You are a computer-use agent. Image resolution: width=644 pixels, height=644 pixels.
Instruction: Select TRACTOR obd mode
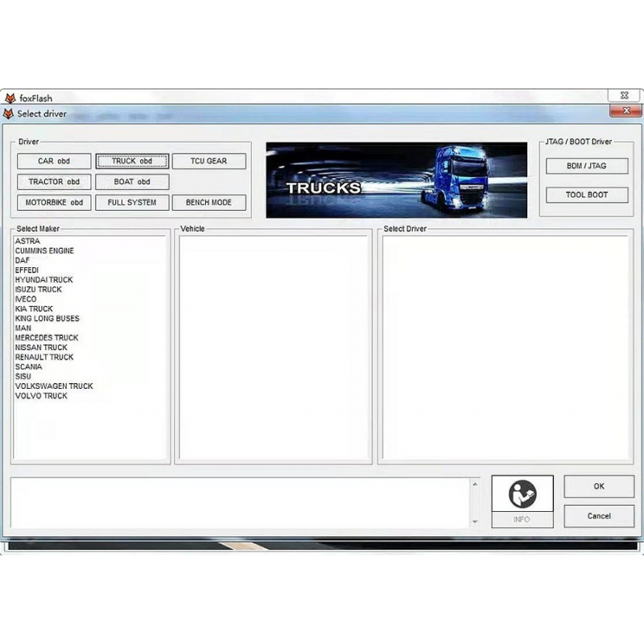point(53,182)
